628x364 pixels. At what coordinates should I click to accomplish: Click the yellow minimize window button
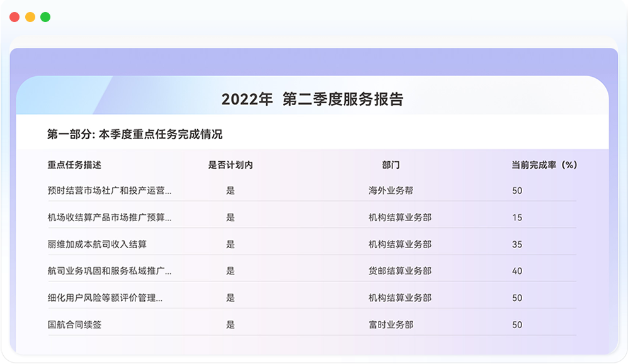click(x=30, y=17)
